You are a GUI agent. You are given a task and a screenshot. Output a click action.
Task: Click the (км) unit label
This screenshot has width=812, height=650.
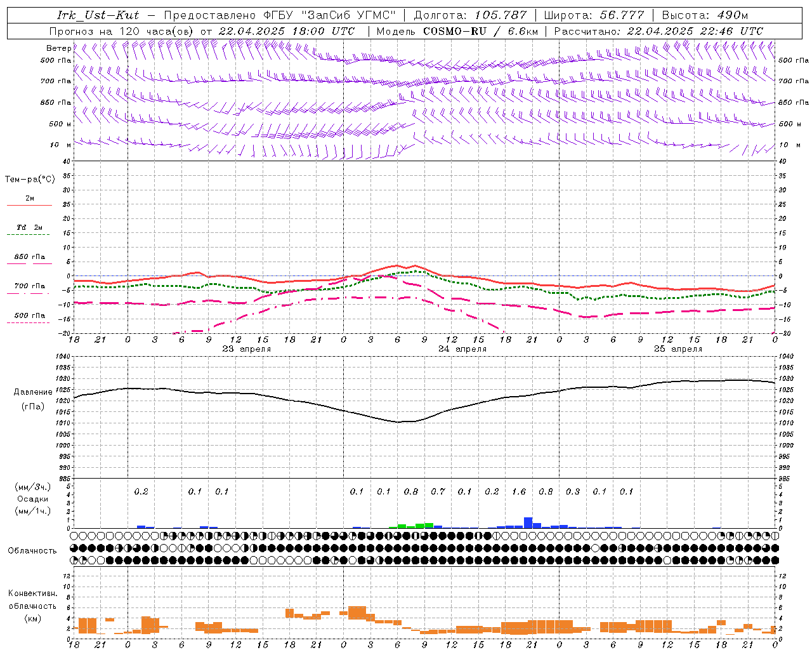[32, 618]
